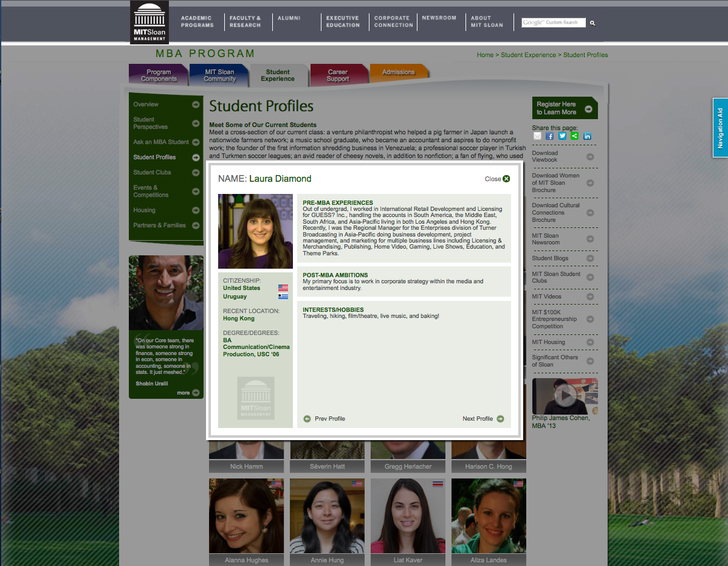Open Shobin Uralil featured photo
Image resolution: width=728 pixels, height=566 pixels.
pos(167,292)
